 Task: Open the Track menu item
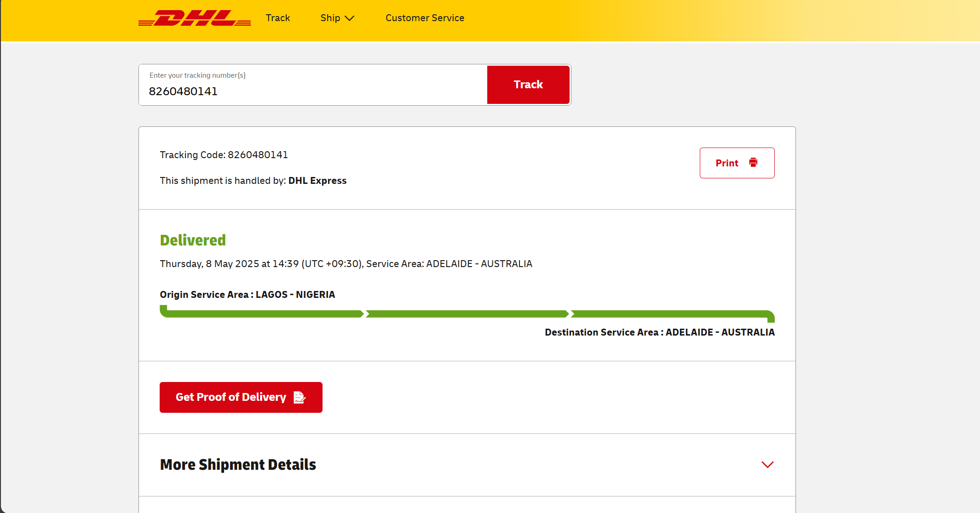278,18
